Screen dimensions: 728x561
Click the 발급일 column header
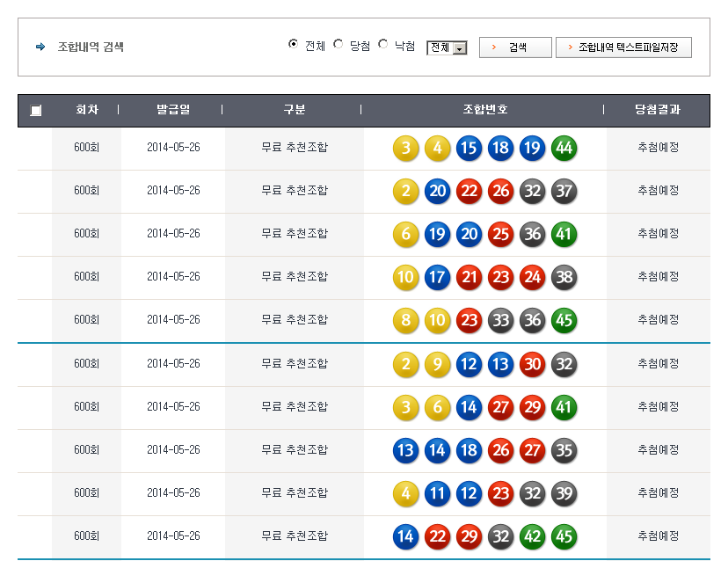[x=173, y=110]
